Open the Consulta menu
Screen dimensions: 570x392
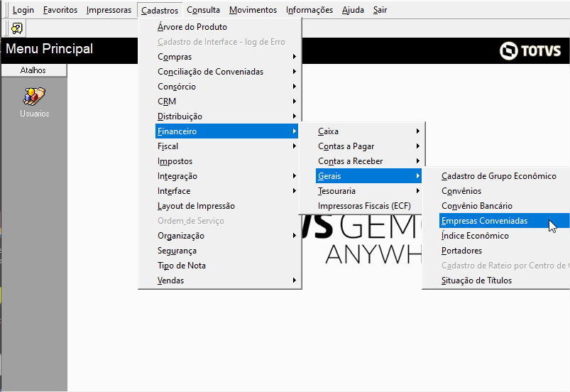(x=203, y=10)
